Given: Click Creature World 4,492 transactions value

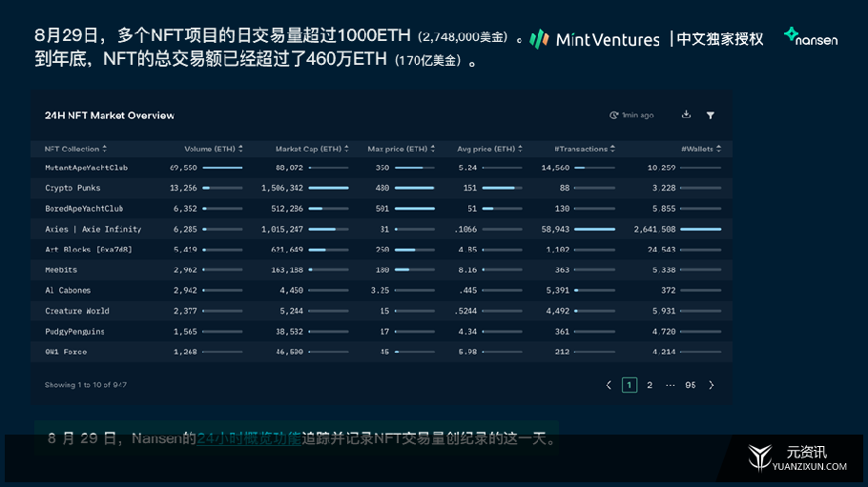Looking at the screenshot, I should click(x=557, y=311).
